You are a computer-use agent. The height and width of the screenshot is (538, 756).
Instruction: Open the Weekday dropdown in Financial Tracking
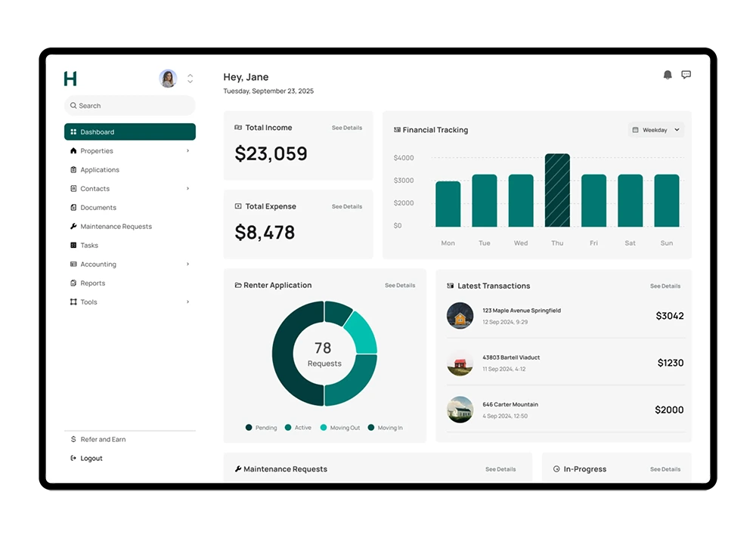point(656,130)
